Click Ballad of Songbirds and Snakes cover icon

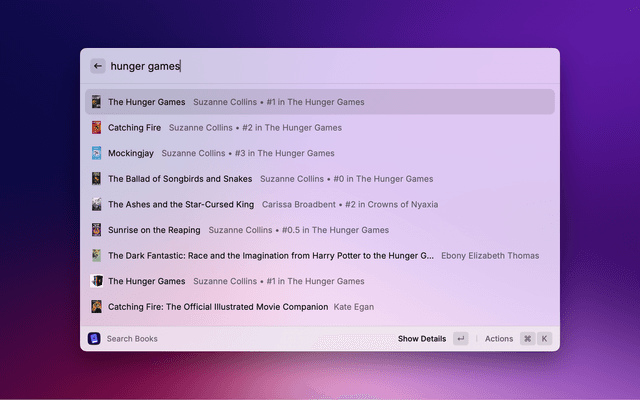pyautogui.click(x=97, y=179)
